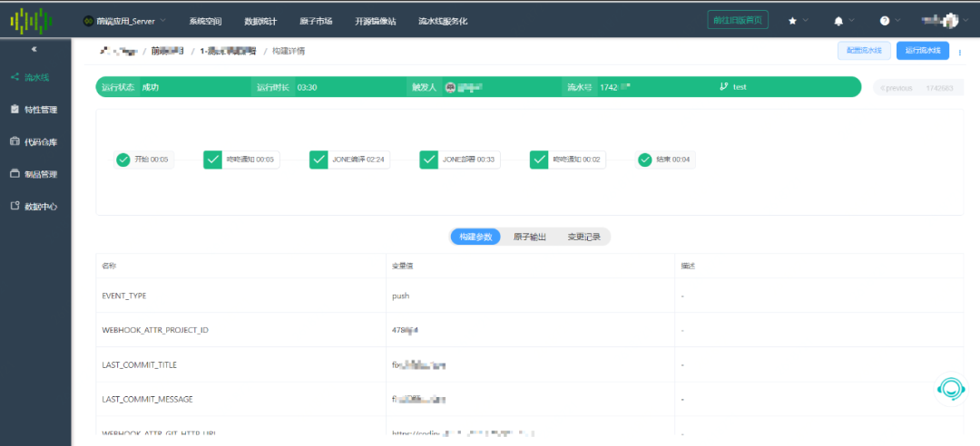Click the 描述 column header
Image resolution: width=980 pixels, height=446 pixels.
click(688, 267)
